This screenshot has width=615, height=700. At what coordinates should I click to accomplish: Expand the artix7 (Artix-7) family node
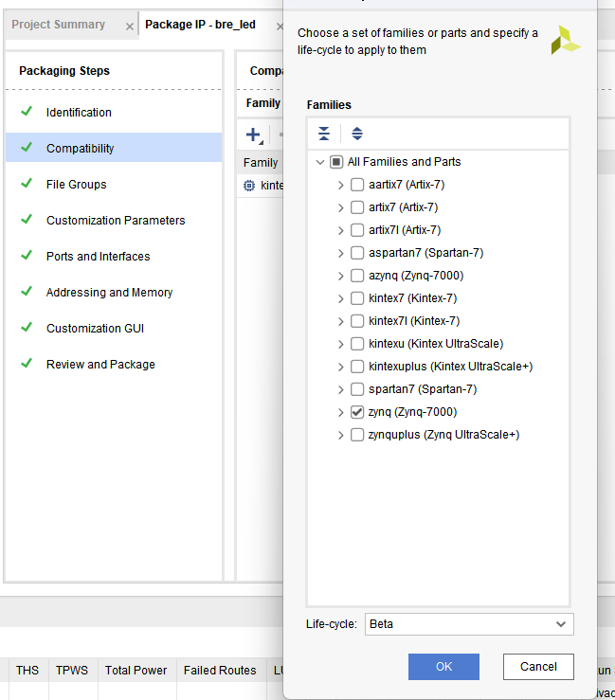point(341,207)
